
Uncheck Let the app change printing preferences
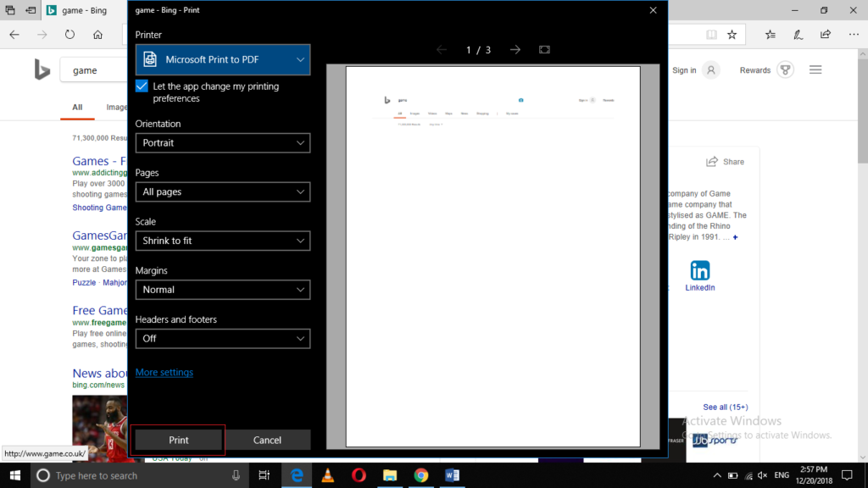coord(142,86)
